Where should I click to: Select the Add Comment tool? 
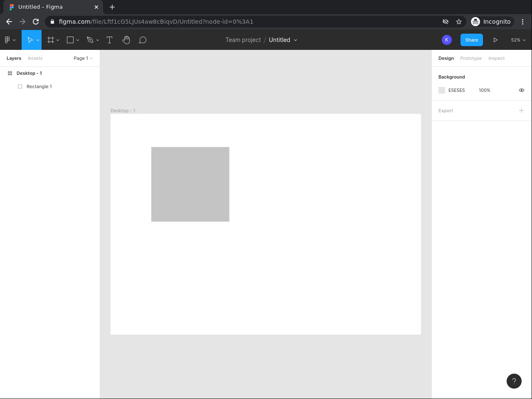[x=143, y=40]
